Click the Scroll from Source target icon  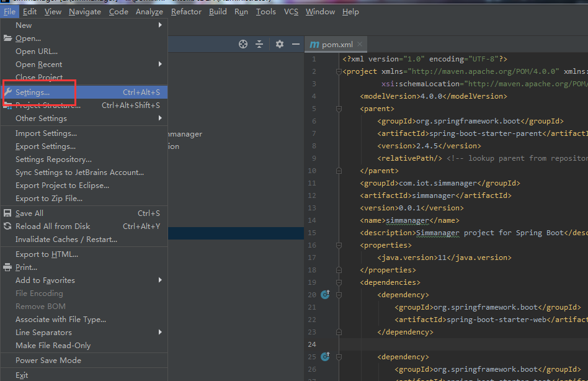[243, 44]
